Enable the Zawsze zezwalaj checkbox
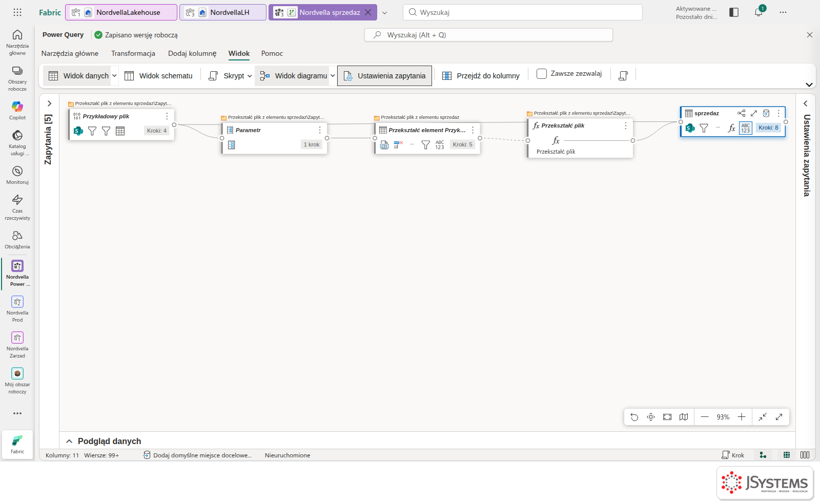This screenshot has height=504, width=820. (542, 74)
